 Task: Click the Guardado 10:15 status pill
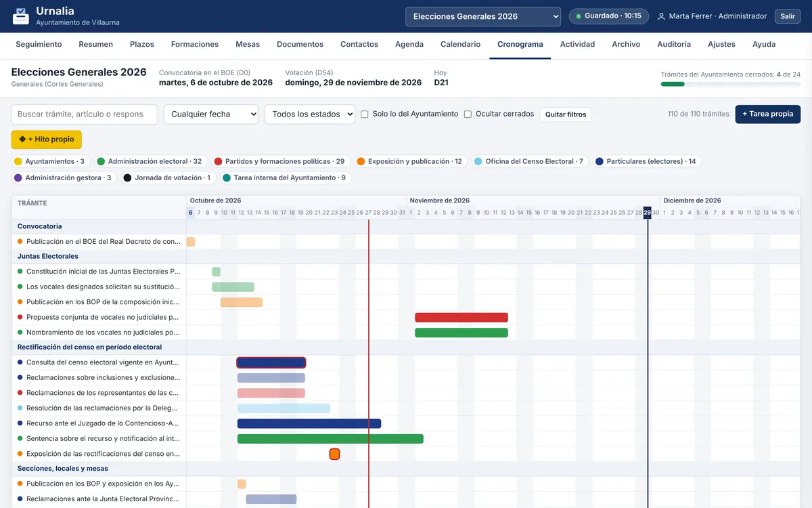[x=609, y=16]
